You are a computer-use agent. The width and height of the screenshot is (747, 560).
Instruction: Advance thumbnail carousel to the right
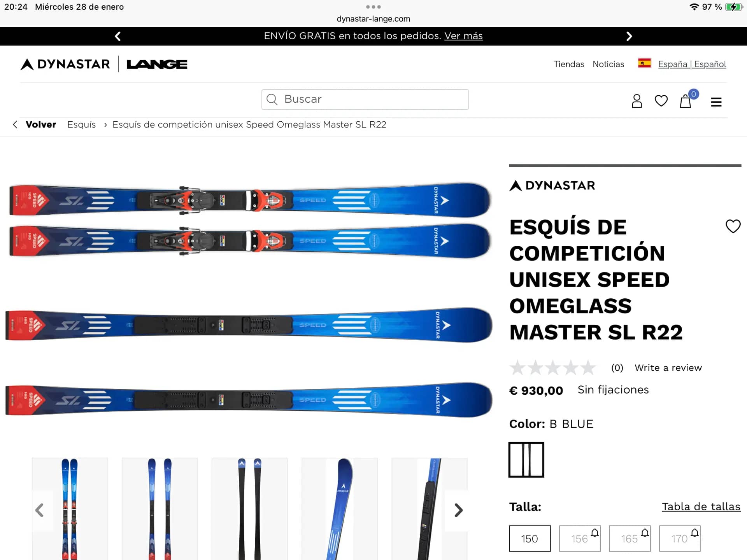click(x=458, y=510)
